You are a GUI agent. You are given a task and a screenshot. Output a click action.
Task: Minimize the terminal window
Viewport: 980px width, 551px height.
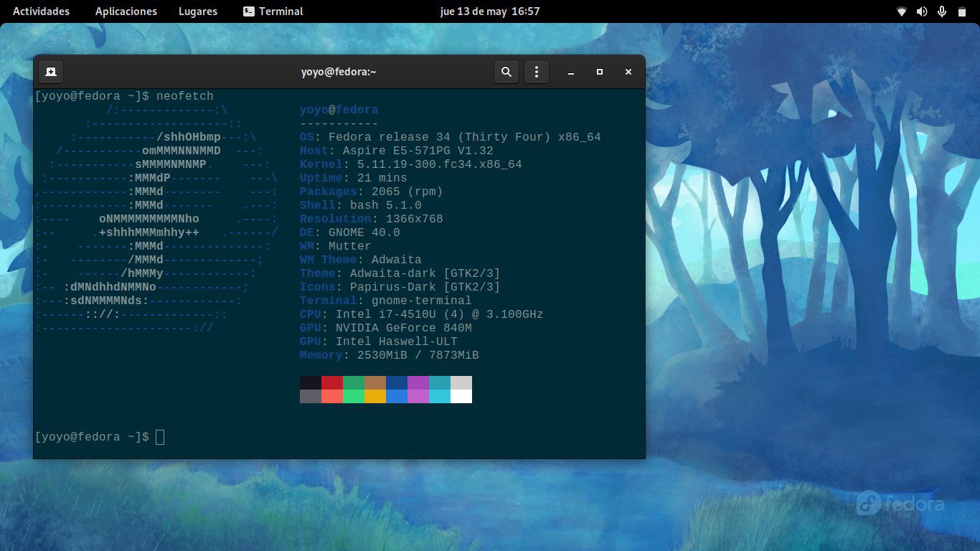[571, 72]
